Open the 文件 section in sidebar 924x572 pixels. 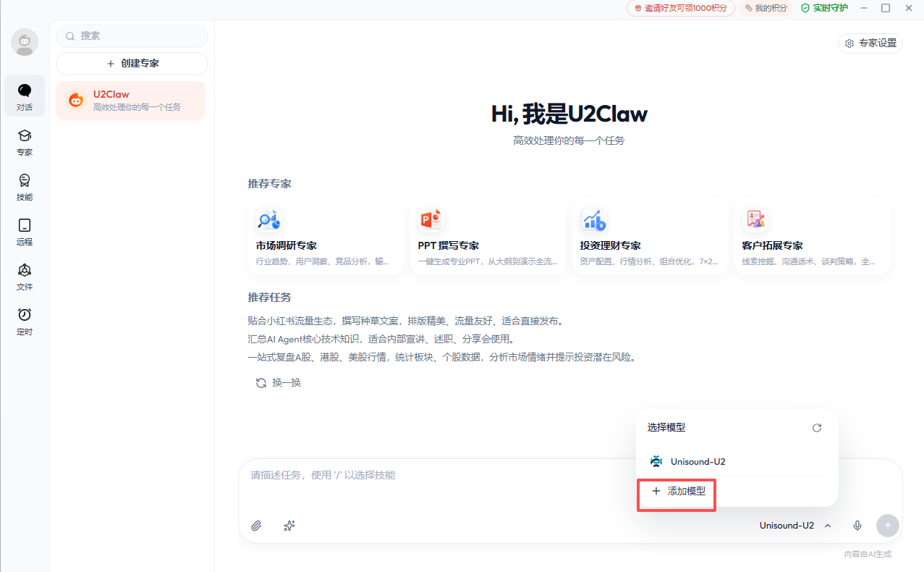click(25, 277)
